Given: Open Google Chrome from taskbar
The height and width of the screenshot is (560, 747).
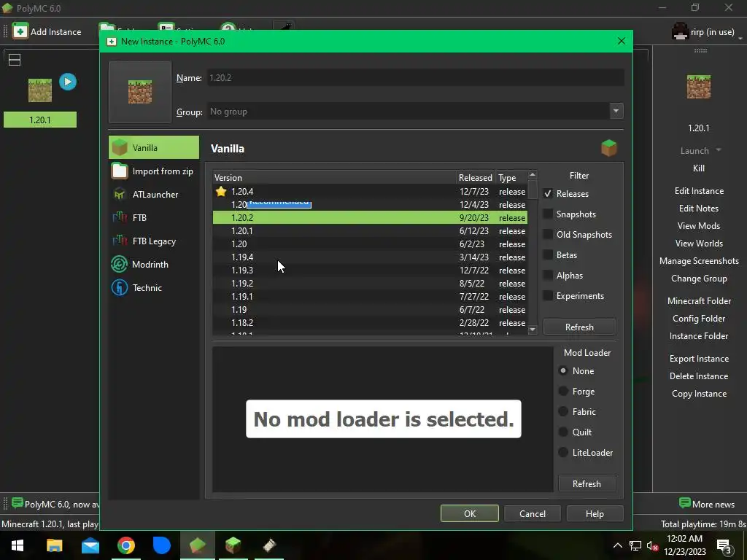Looking at the screenshot, I should pos(125,545).
